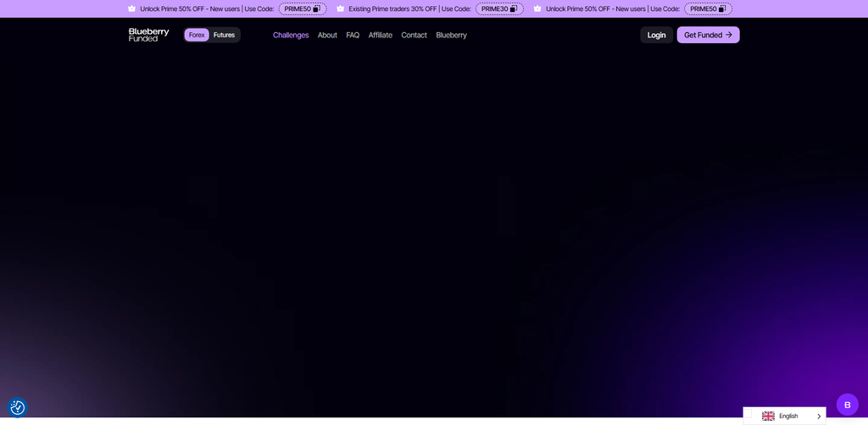This screenshot has width=868, height=425.
Task: Click leftmost PRIME50 promo code pill
Action: [x=303, y=8]
